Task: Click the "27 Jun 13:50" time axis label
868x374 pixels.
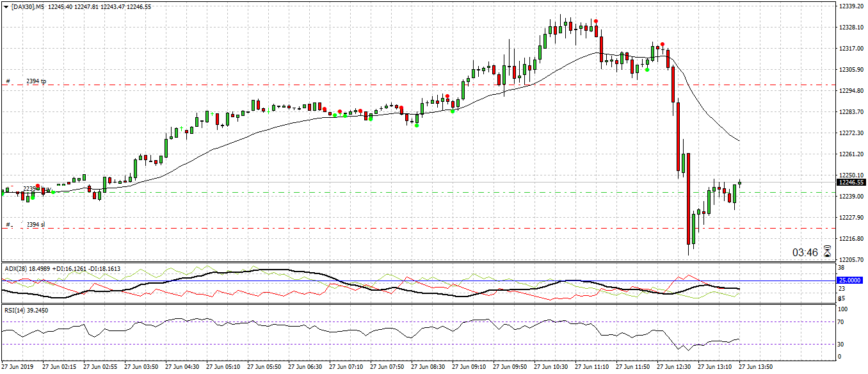Action: [756, 368]
